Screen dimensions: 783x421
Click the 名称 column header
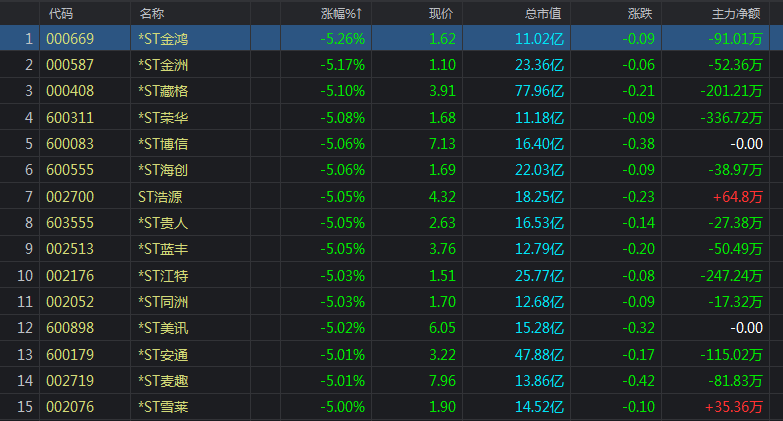click(152, 13)
